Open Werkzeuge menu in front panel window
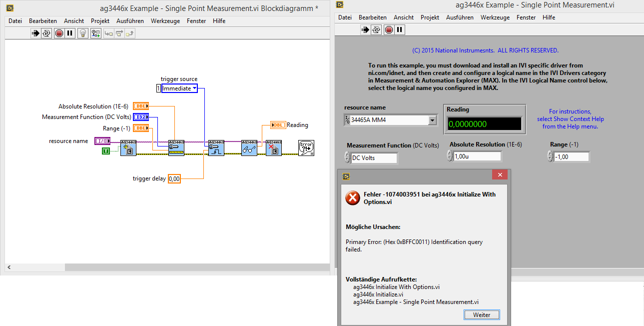 click(495, 17)
